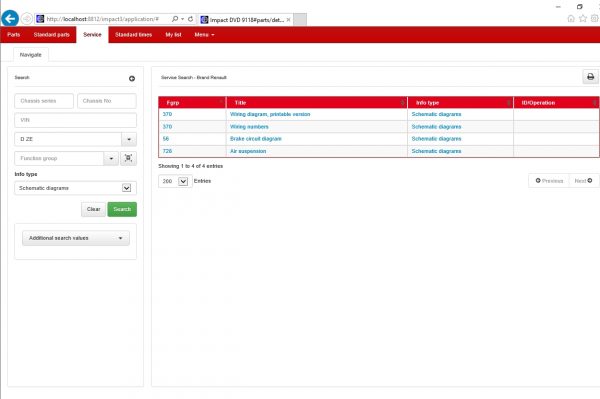The width and height of the screenshot is (600, 399).
Task: Expand the Function group dropdown arrow
Action: (111, 158)
